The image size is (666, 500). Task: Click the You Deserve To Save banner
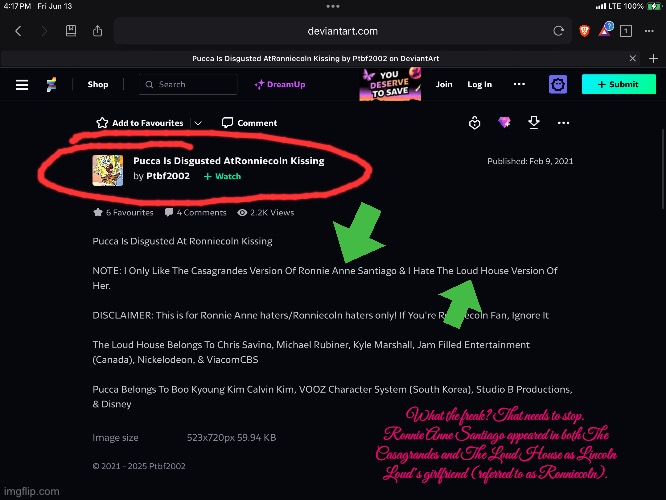pyautogui.click(x=390, y=84)
